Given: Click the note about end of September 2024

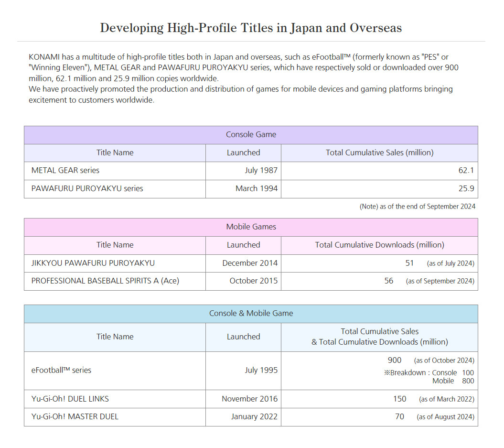Looking at the screenshot, I should 417,207.
